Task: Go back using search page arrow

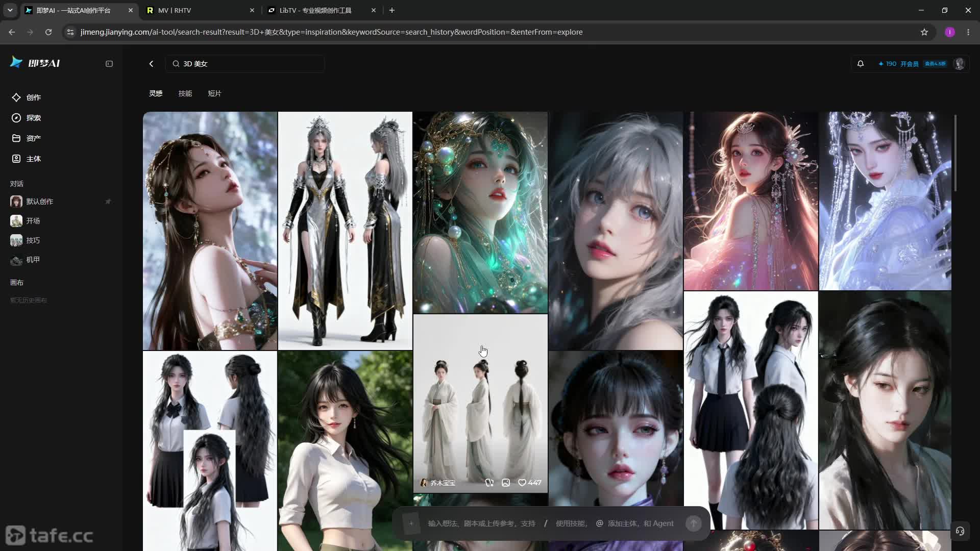Action: [x=151, y=64]
